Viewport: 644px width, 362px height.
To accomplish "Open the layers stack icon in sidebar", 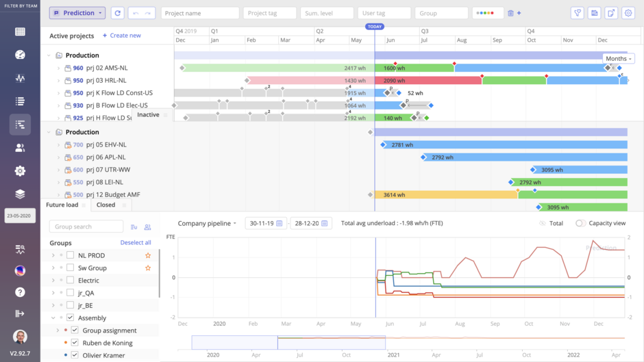I will (20, 194).
